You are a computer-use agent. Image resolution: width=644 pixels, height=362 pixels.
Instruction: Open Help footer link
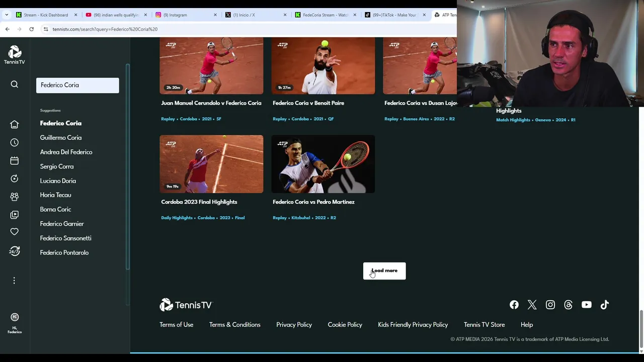tap(527, 325)
